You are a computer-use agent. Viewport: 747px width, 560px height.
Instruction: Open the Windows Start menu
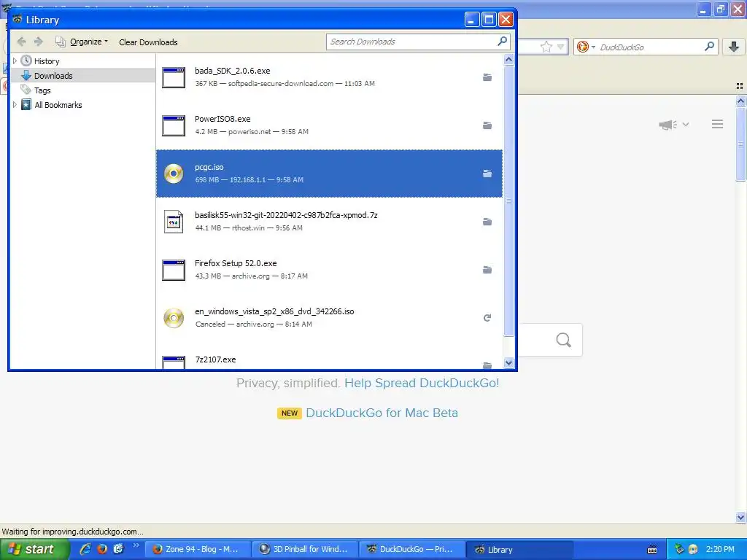point(34,549)
